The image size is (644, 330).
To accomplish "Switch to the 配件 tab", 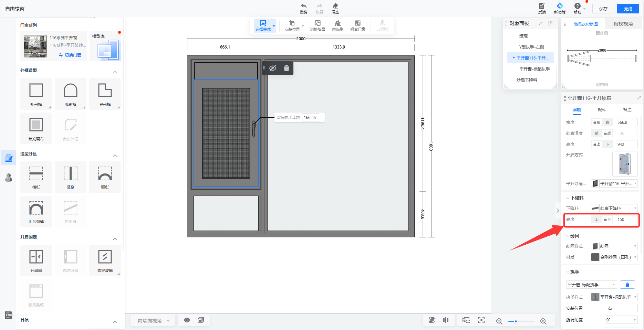I will 602,110.
